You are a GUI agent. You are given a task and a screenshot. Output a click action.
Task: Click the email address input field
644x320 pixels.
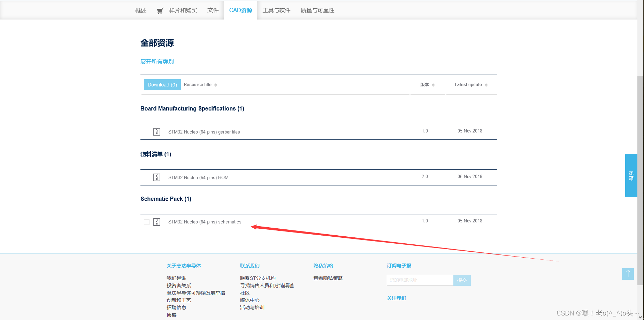[420, 280]
